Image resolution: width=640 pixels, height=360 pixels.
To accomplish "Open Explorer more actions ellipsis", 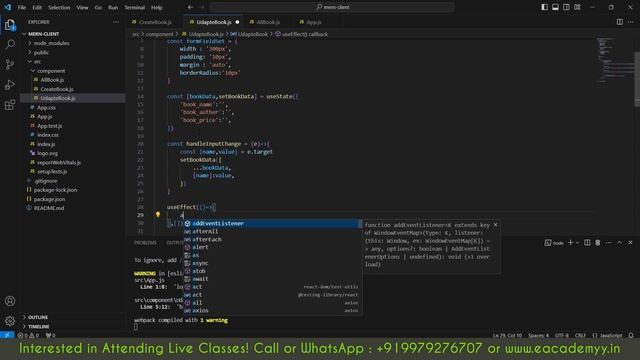I will point(116,22).
